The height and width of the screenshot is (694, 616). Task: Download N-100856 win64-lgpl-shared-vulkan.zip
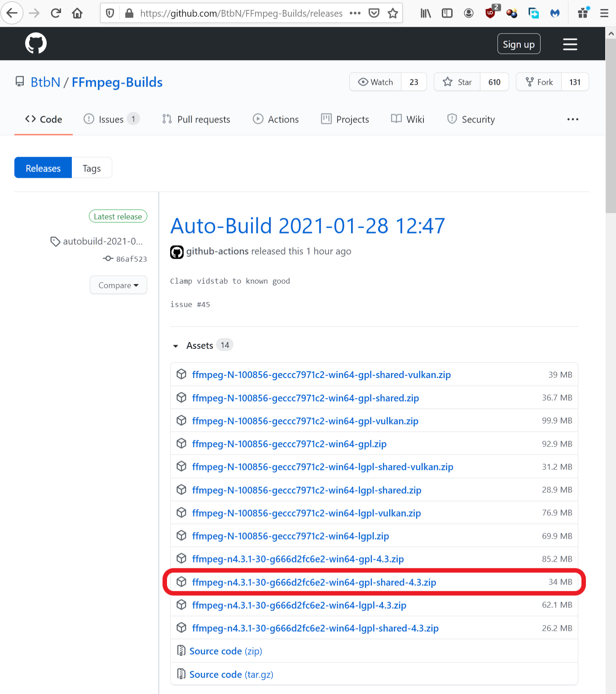[323, 467]
